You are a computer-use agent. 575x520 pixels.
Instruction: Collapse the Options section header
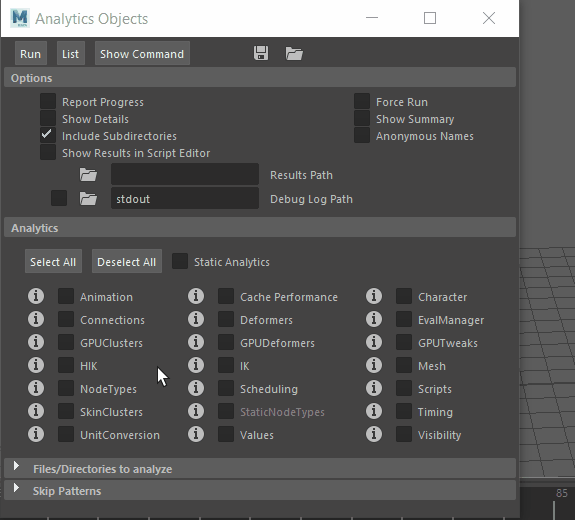260,78
